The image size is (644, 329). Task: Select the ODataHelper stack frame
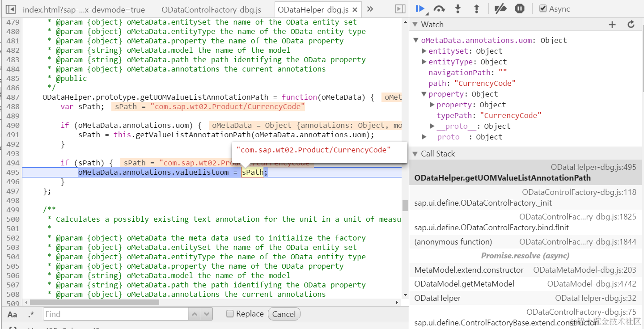tap(525, 298)
